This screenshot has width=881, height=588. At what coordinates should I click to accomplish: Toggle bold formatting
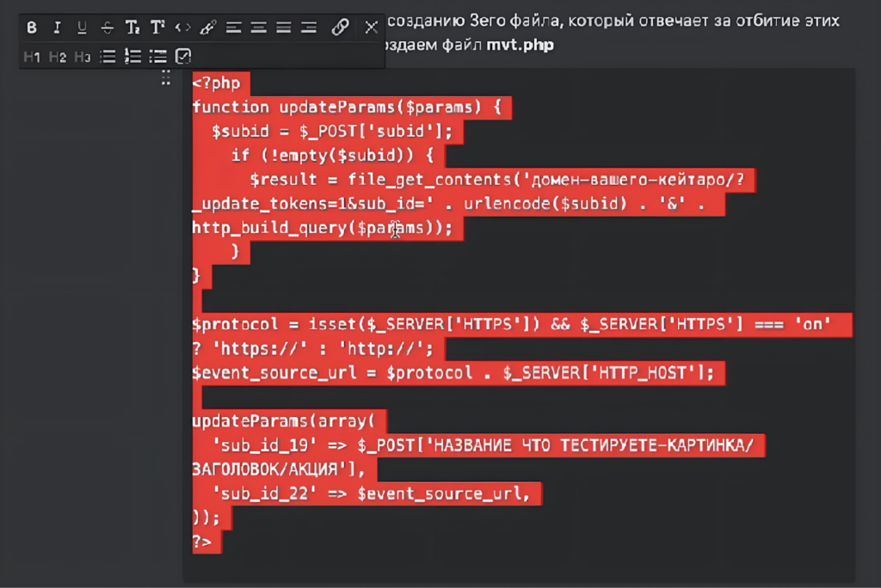[32, 28]
